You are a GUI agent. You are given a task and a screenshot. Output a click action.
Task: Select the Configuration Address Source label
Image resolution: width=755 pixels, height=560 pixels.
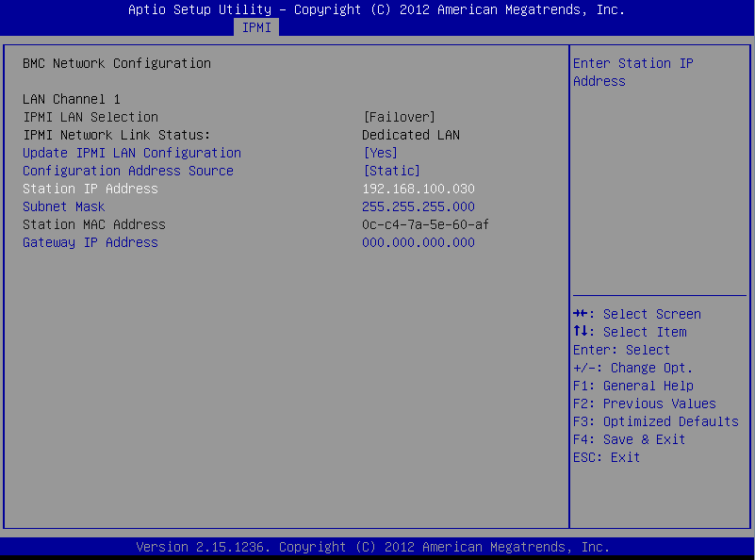pos(128,171)
